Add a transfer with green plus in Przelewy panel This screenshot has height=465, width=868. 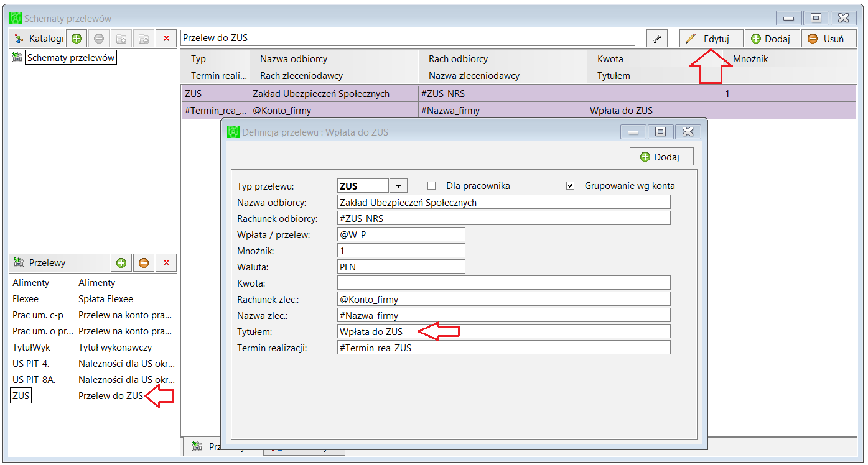(x=121, y=263)
